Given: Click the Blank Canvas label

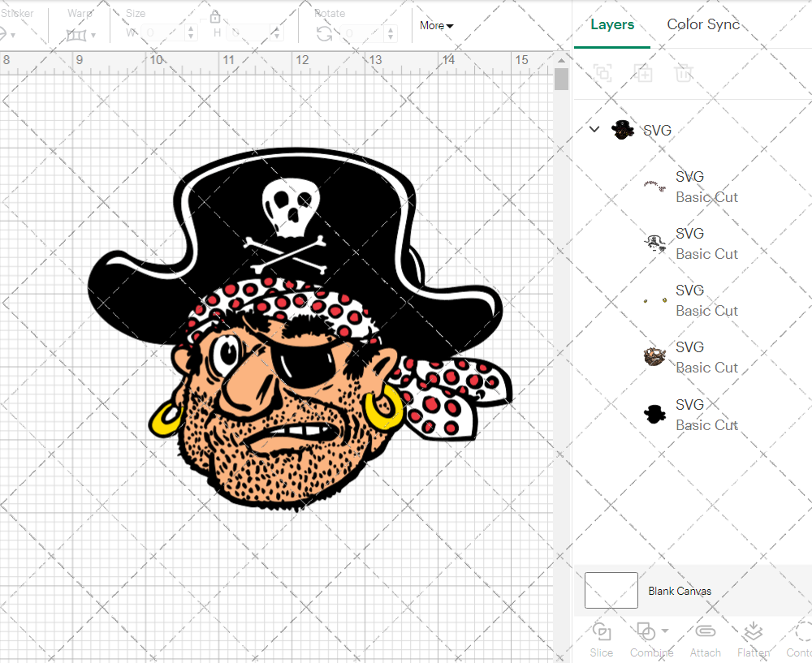Looking at the screenshot, I should [x=680, y=591].
